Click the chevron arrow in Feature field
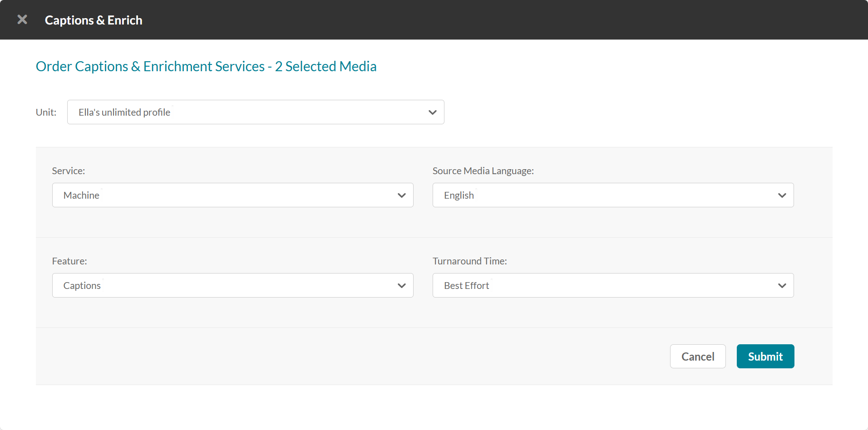Viewport: 868px width, 430px height. (401, 286)
